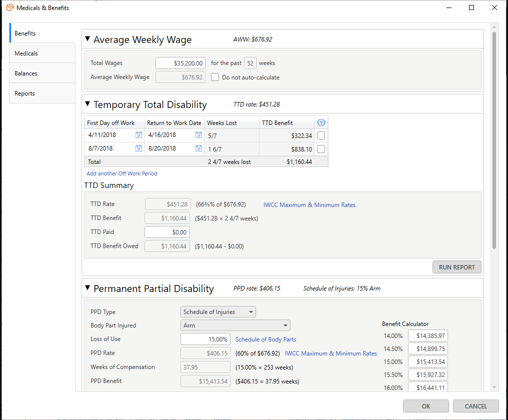Collapse the Average Weekly Wage section
Screen dimensions: 508x420
[87, 39]
